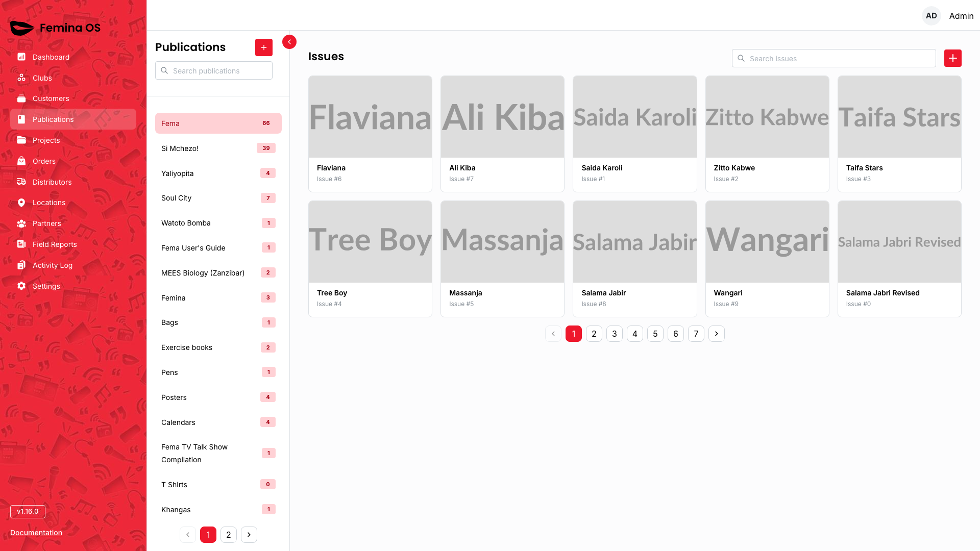980x551 pixels.
Task: Select the Yaliyopita publication
Action: coord(218,173)
